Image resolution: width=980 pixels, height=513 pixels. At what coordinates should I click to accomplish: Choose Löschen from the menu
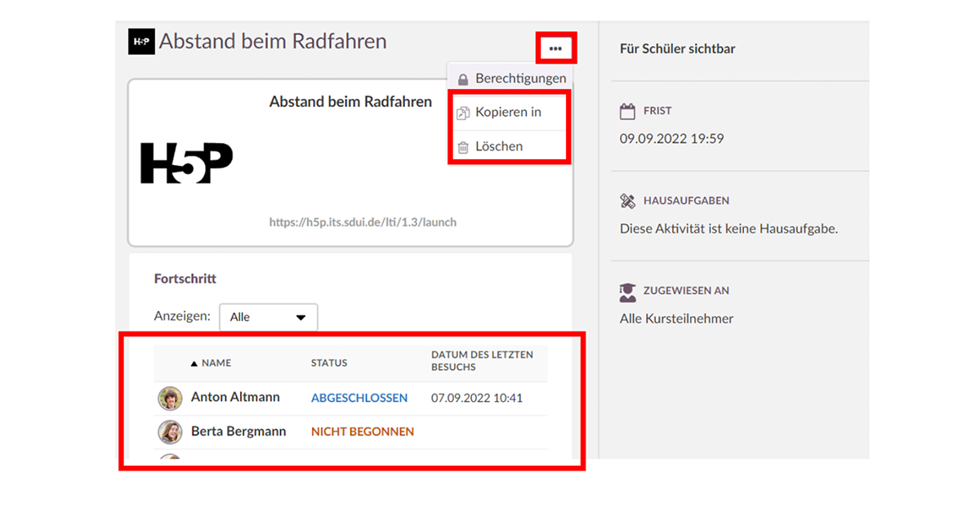tap(499, 147)
